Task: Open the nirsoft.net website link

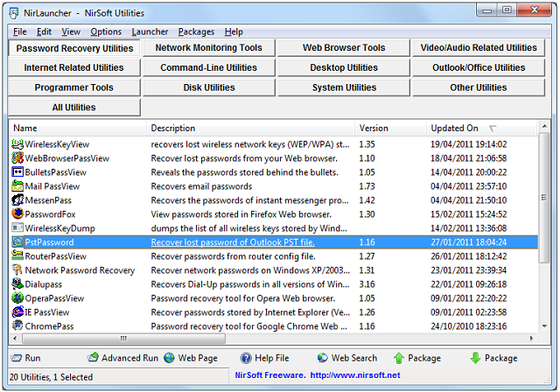Action: (x=355, y=375)
